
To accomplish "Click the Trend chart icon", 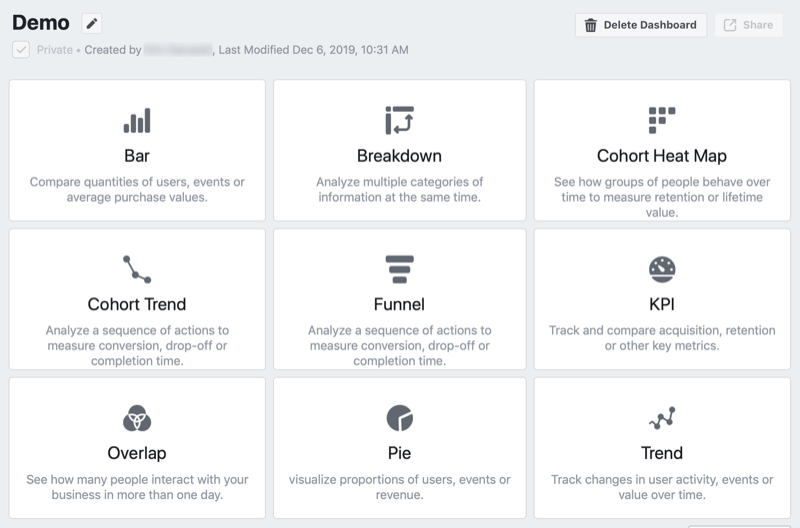I will 662,418.
